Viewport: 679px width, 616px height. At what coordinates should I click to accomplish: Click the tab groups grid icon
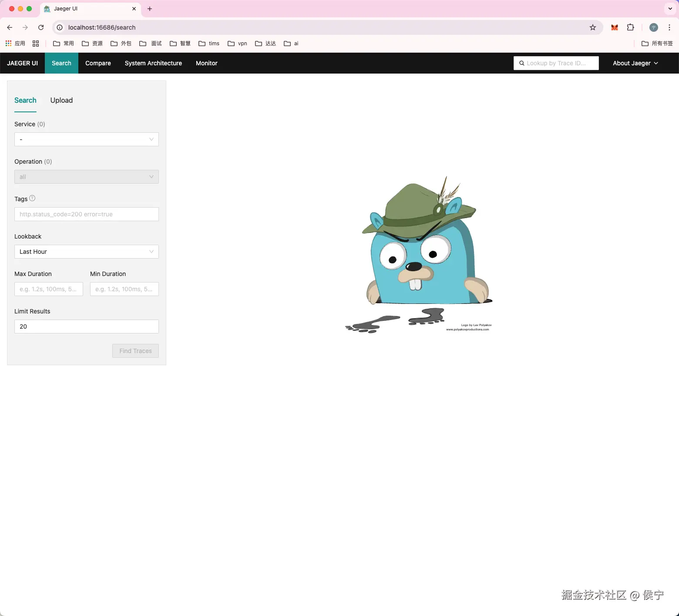(36, 44)
